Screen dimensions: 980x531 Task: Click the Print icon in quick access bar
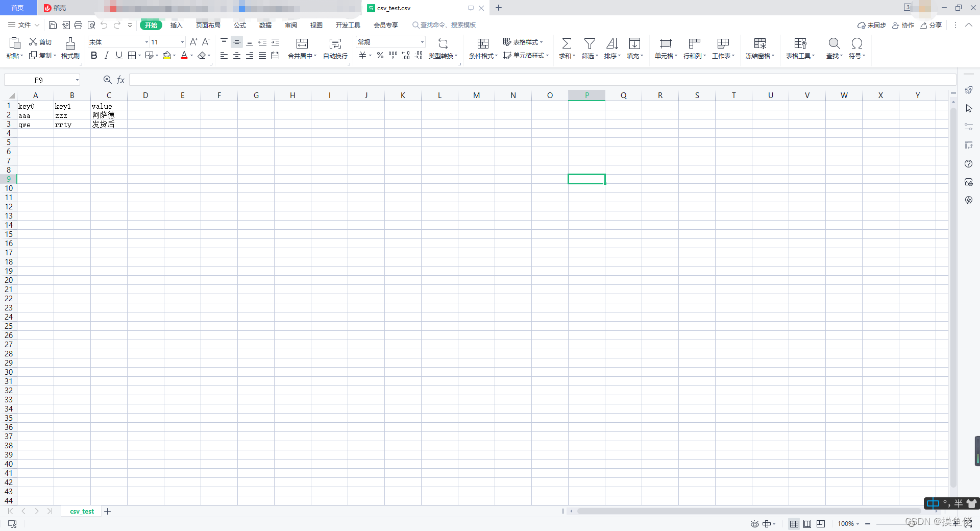point(78,25)
